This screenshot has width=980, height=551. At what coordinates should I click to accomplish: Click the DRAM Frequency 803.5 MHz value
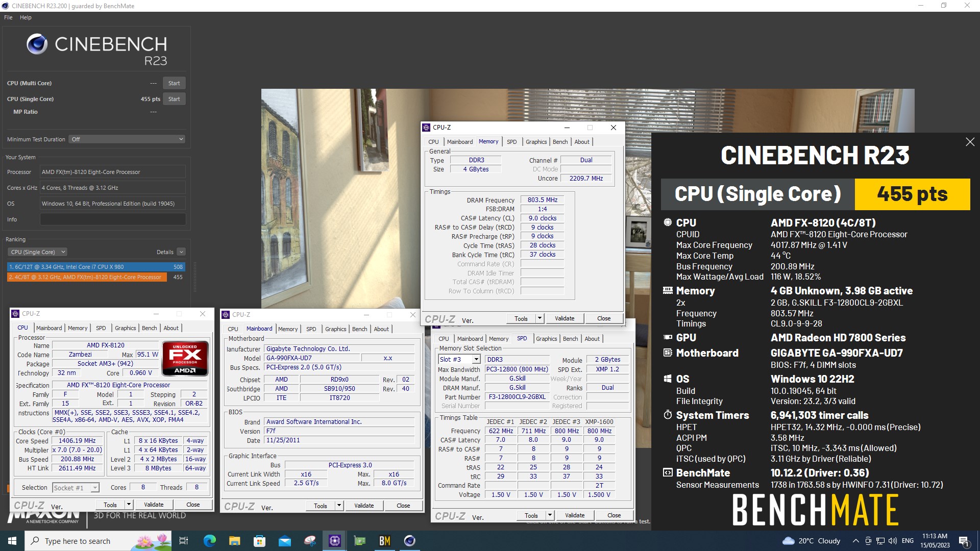(542, 200)
